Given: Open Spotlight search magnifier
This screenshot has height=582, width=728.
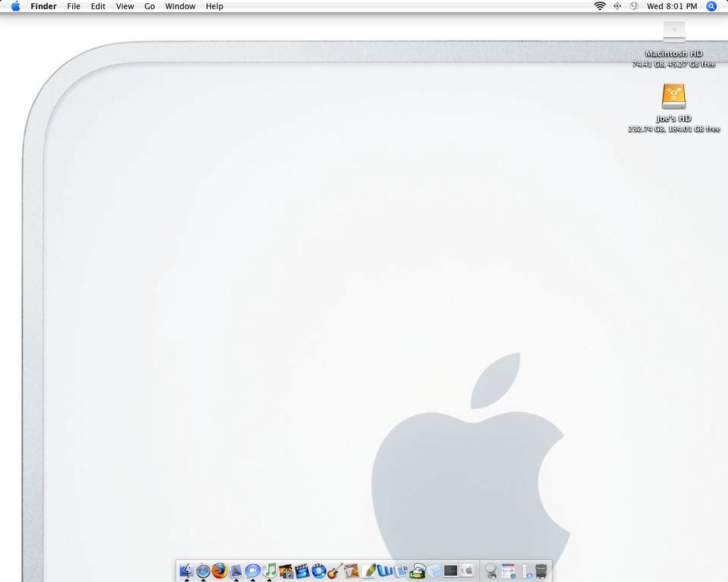Looking at the screenshot, I should pyautogui.click(x=711, y=6).
